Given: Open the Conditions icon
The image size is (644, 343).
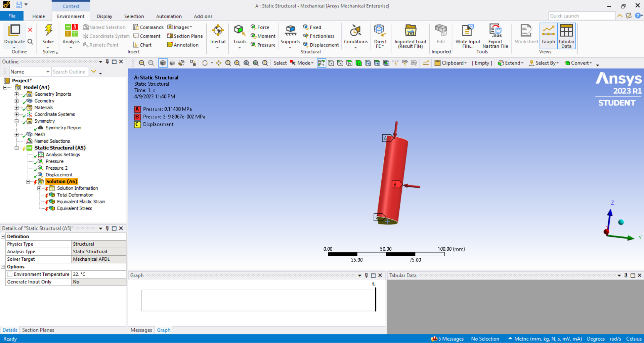Looking at the screenshot, I should [x=355, y=31].
